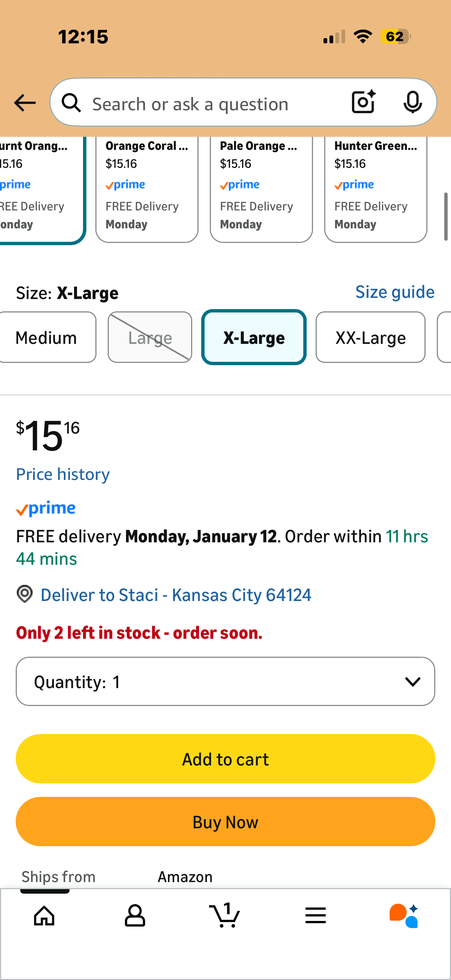The width and height of the screenshot is (451, 980).
Task: Tap the delivery location pin icon
Action: (x=25, y=594)
